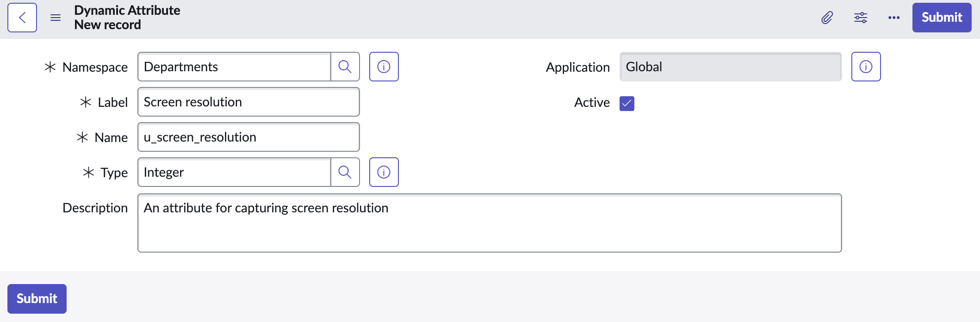Open Type lookup search icon

coord(345,172)
